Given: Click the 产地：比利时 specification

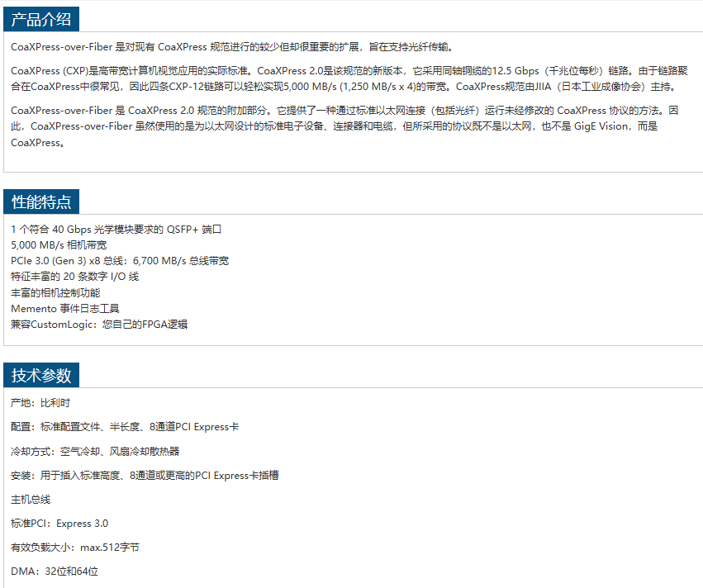Looking at the screenshot, I should point(40,403).
